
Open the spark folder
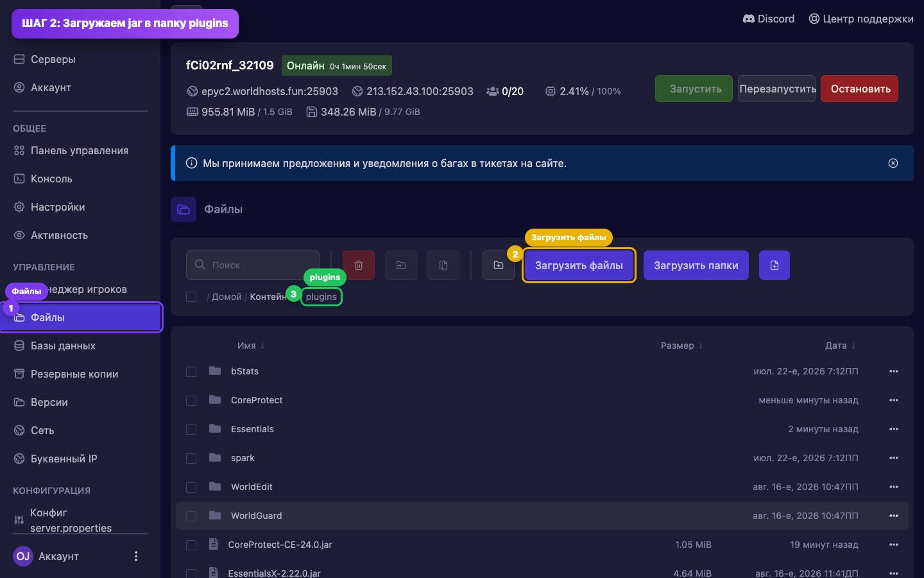[x=243, y=458]
